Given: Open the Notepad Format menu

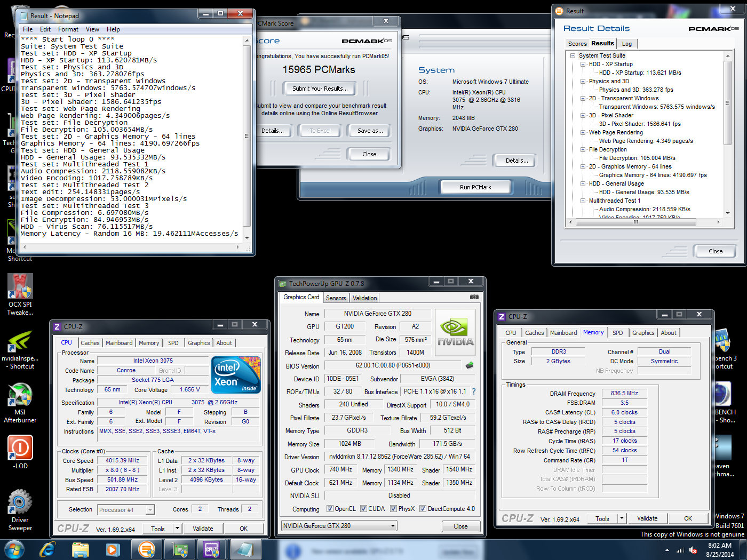Looking at the screenshot, I should (68, 29).
